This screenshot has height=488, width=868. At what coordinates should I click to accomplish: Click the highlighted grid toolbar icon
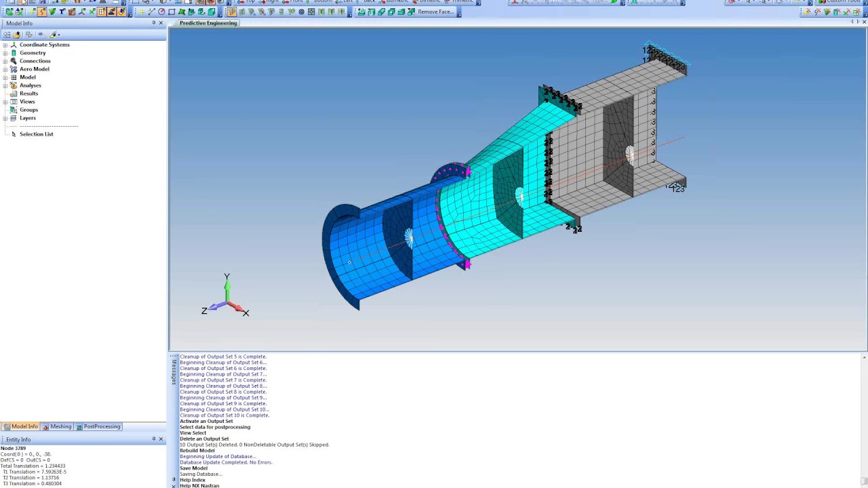101,12
